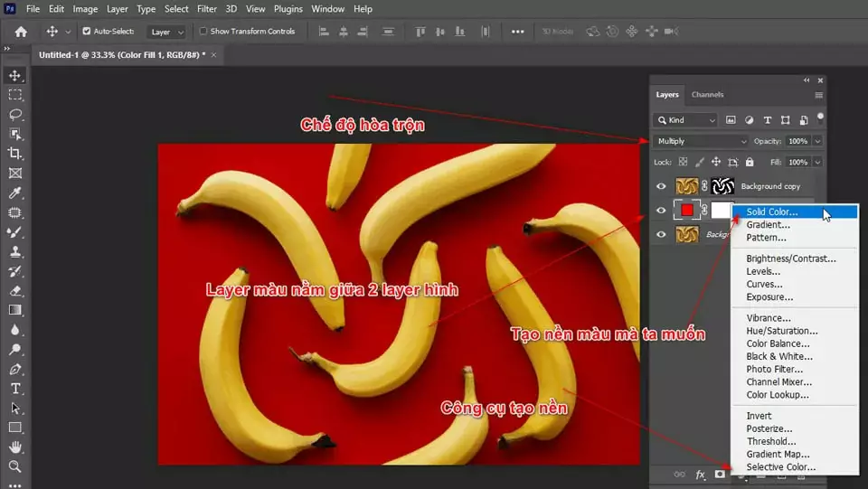Select the Clone Stamp tool

tap(15, 251)
